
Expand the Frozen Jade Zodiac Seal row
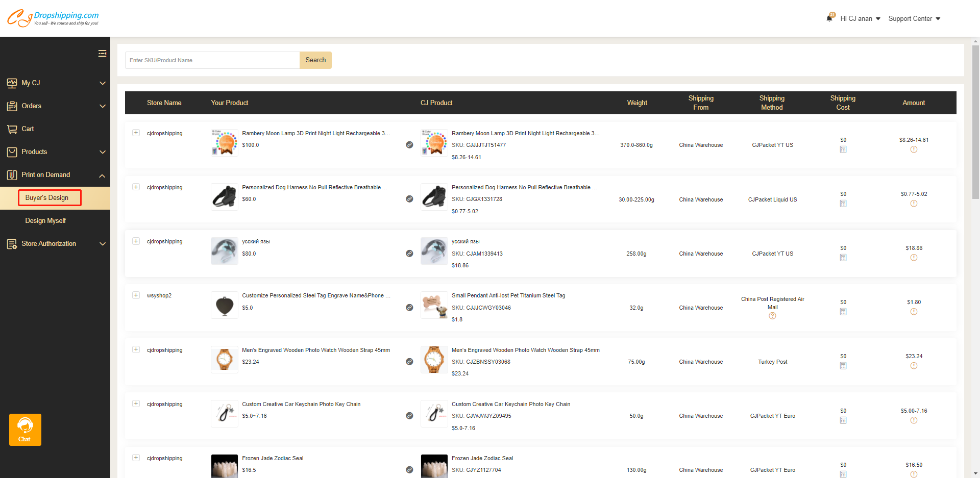[x=136, y=458]
